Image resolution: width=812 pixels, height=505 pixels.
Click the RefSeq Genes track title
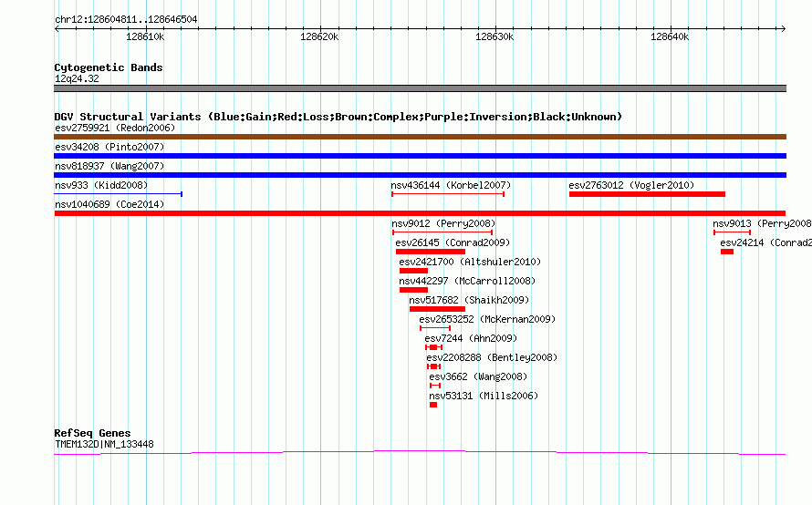(x=92, y=433)
